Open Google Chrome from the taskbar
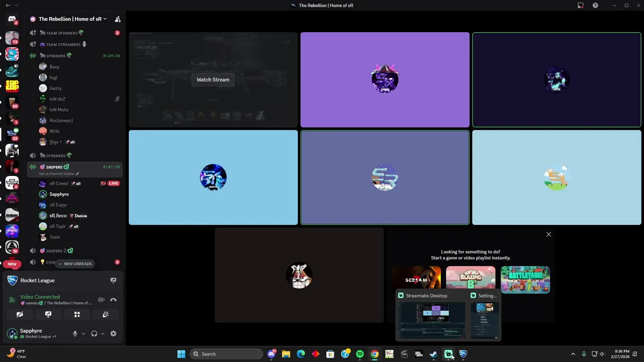 pos(374,354)
